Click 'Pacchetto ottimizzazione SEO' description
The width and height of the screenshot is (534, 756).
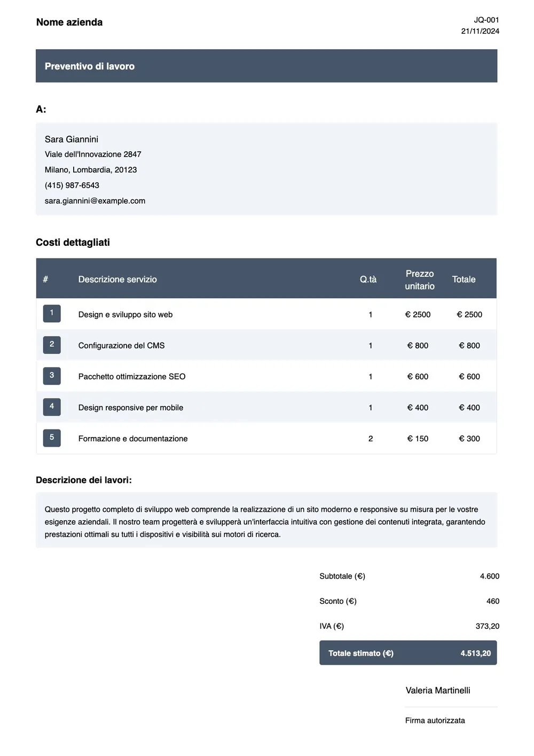click(x=132, y=377)
